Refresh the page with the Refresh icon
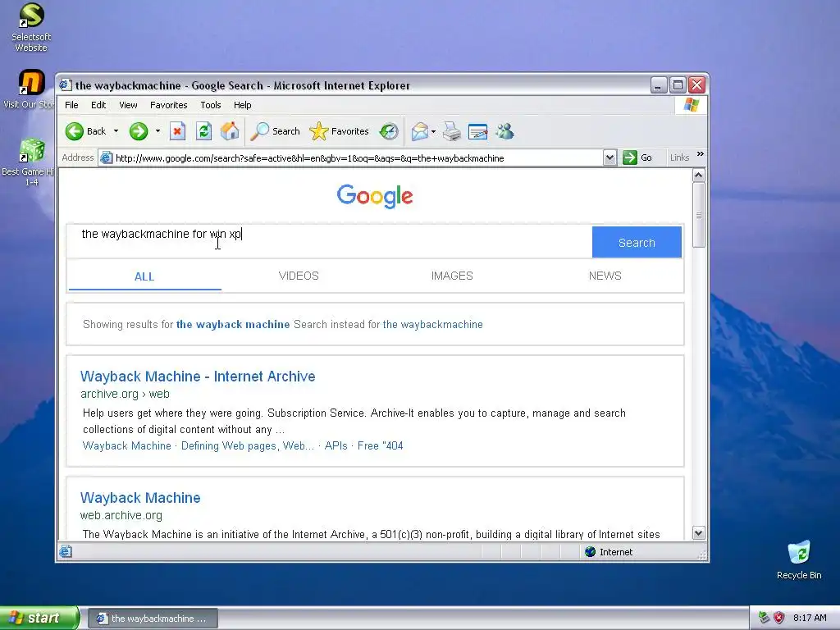 pyautogui.click(x=203, y=131)
